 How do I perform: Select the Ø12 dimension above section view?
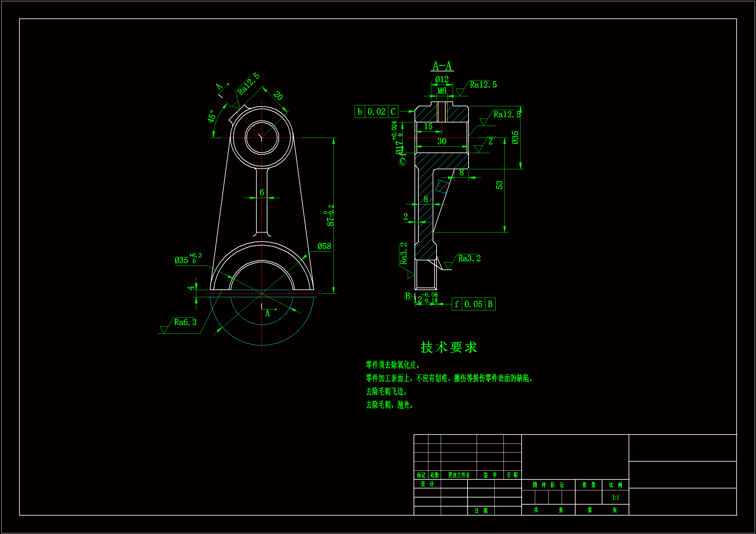click(442, 79)
